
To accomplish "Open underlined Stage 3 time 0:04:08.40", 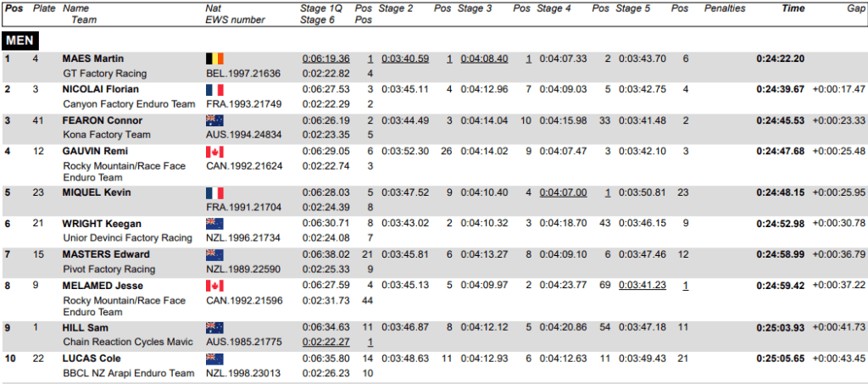I will coord(484,59).
